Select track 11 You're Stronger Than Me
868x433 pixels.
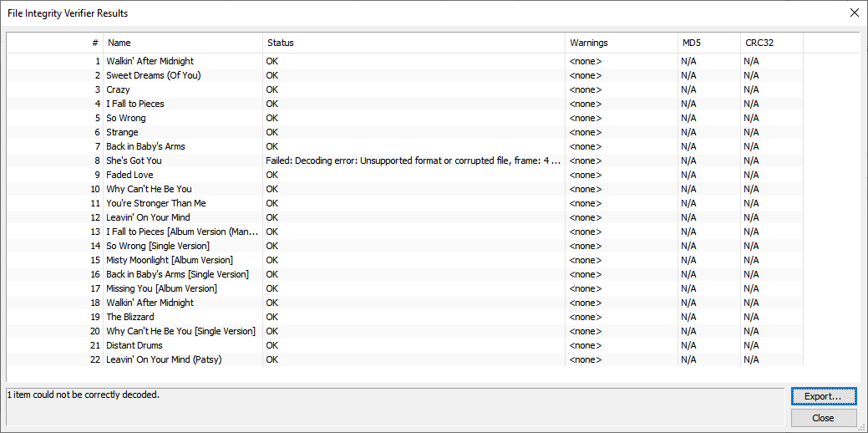point(155,203)
